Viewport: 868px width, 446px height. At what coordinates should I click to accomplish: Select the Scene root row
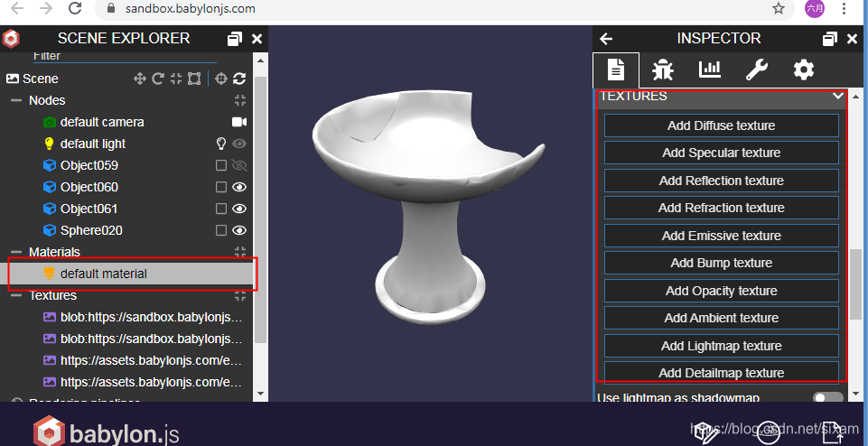(40, 79)
